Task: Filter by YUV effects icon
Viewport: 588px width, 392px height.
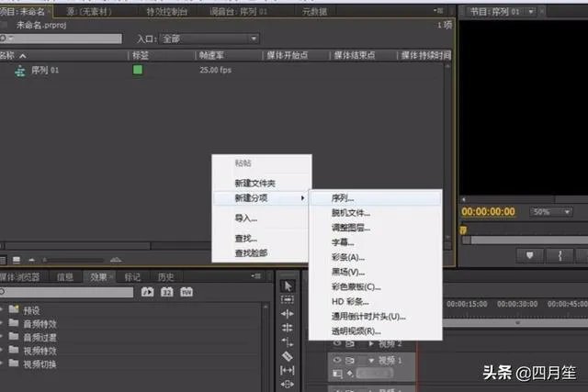Action: point(187,292)
